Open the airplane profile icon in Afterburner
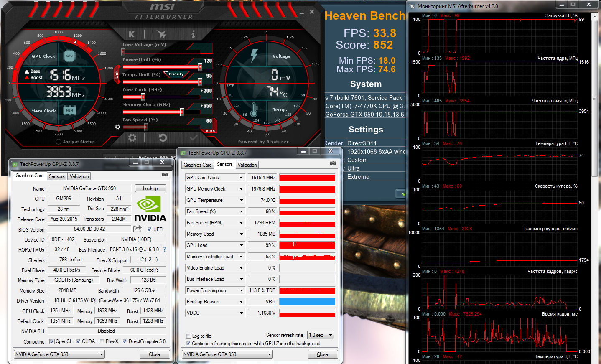 (162, 34)
